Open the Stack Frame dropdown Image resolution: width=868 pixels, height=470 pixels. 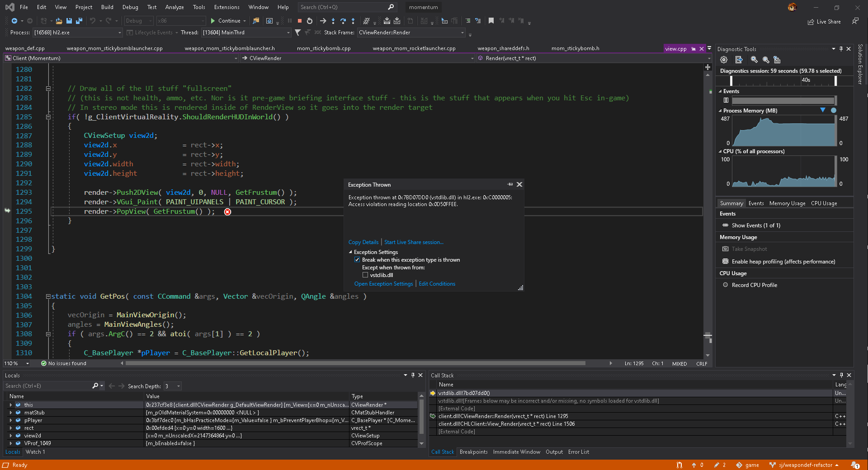point(411,33)
